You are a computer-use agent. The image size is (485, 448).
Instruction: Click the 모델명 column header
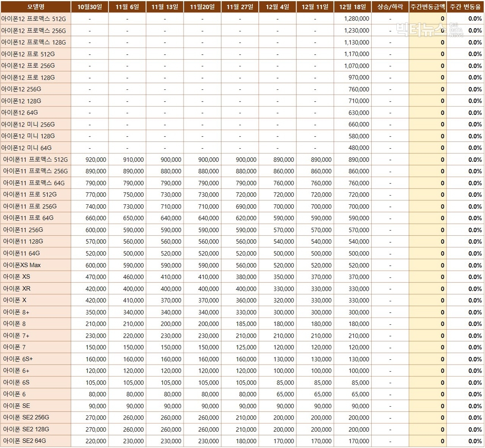[36, 7]
